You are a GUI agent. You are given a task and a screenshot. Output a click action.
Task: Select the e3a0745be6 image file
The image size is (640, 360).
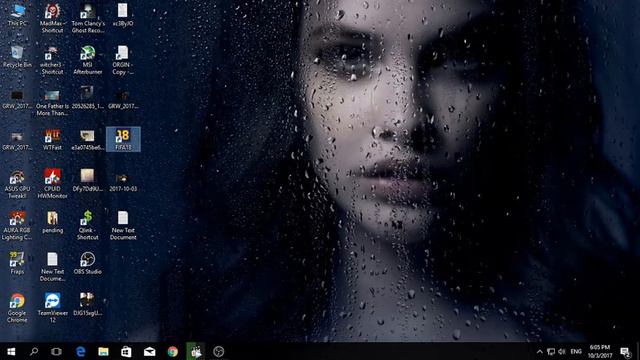pyautogui.click(x=87, y=140)
